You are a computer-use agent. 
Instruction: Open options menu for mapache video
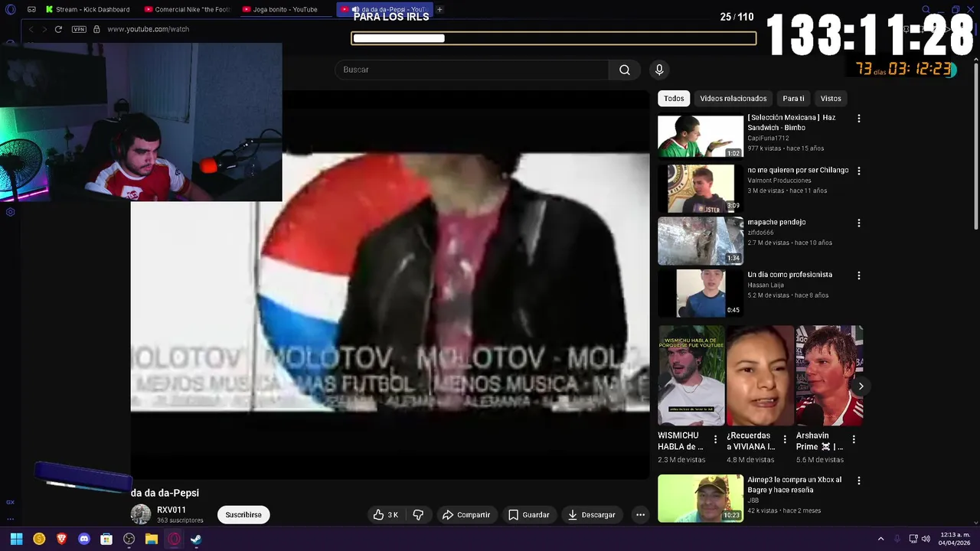pos(858,223)
